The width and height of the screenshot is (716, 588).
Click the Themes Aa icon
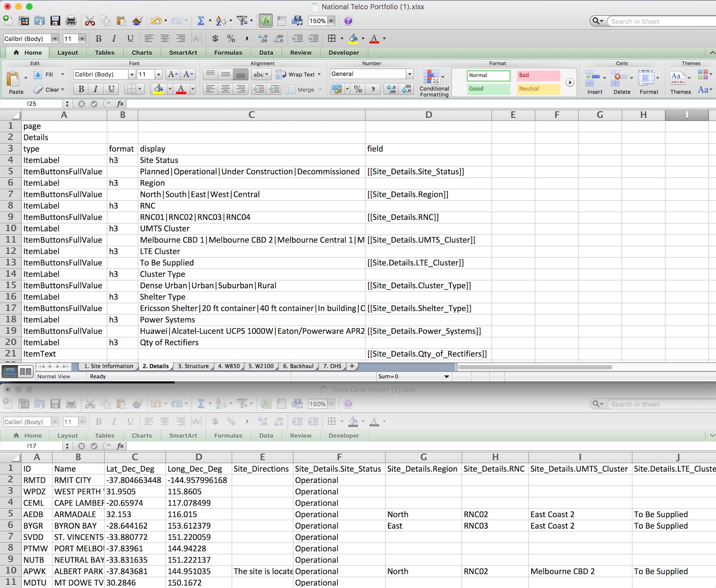tap(678, 78)
